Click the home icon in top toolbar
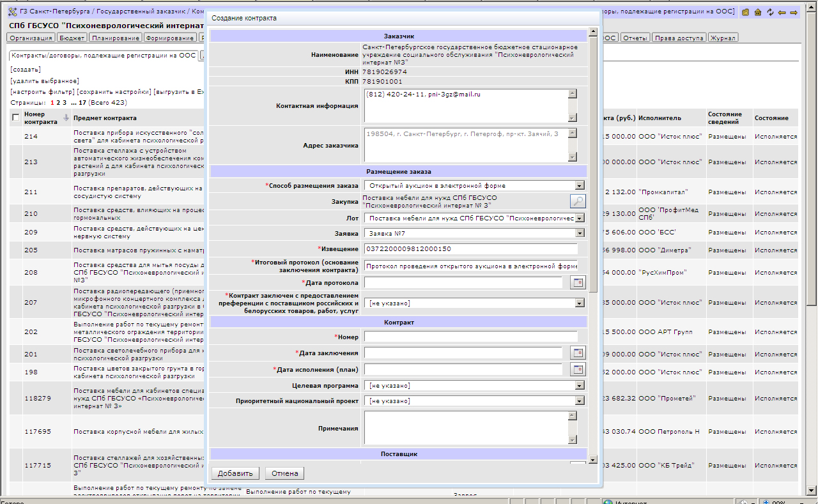Viewport: 818px width, 504px height. [758, 12]
